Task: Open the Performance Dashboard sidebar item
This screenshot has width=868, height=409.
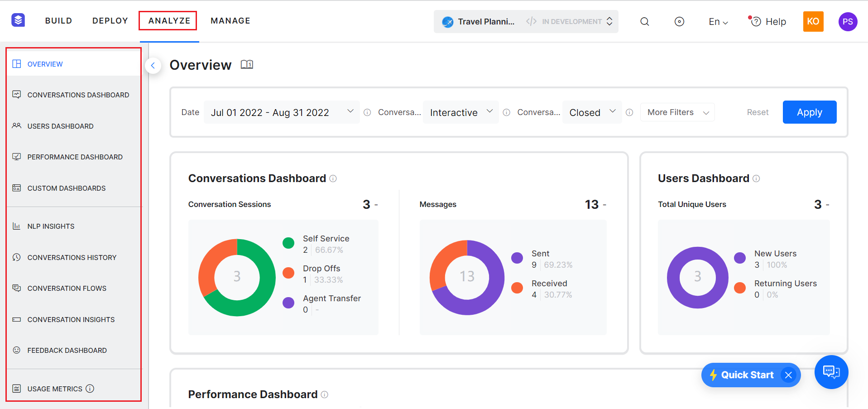Action: click(x=75, y=157)
